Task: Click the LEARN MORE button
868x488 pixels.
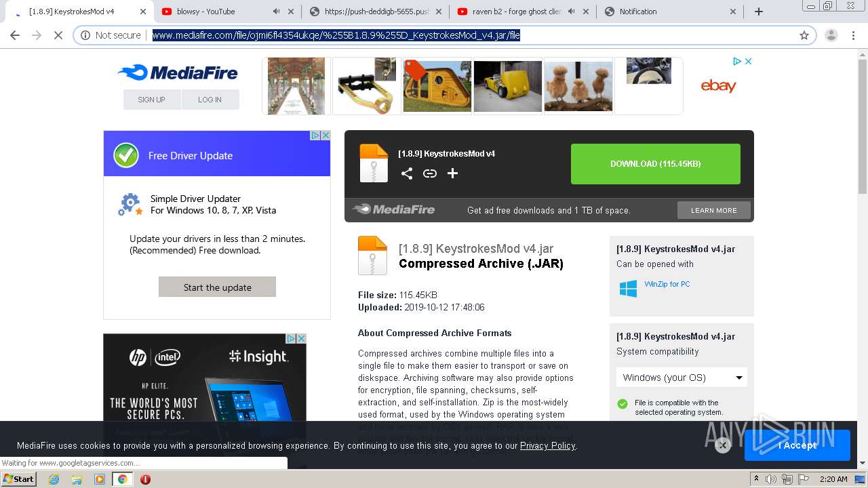Action: pyautogui.click(x=714, y=210)
